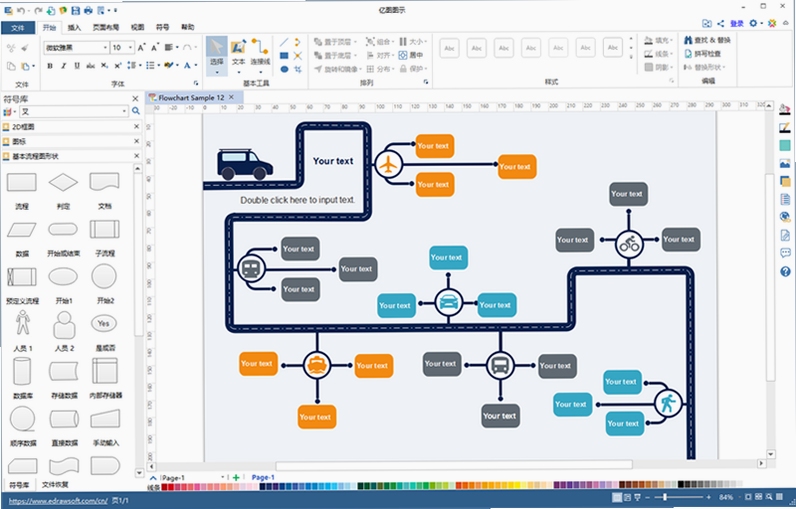This screenshot has width=796, height=509.
Task: Expand the styles gallery more arrow
Action: (632, 57)
